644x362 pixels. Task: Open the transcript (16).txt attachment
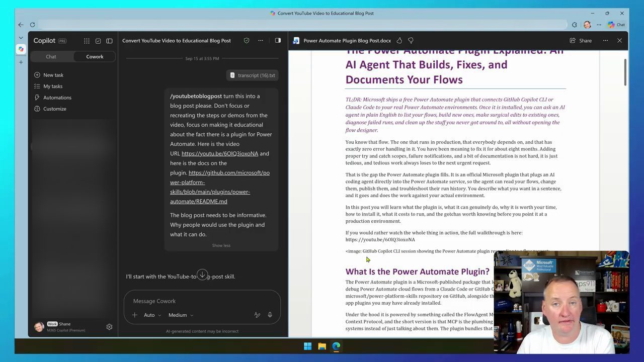253,75
